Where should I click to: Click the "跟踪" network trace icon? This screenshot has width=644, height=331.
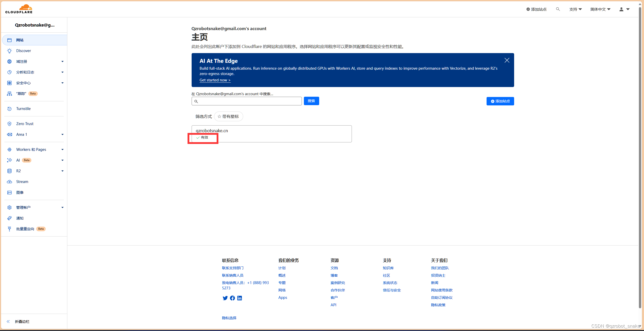9,94
